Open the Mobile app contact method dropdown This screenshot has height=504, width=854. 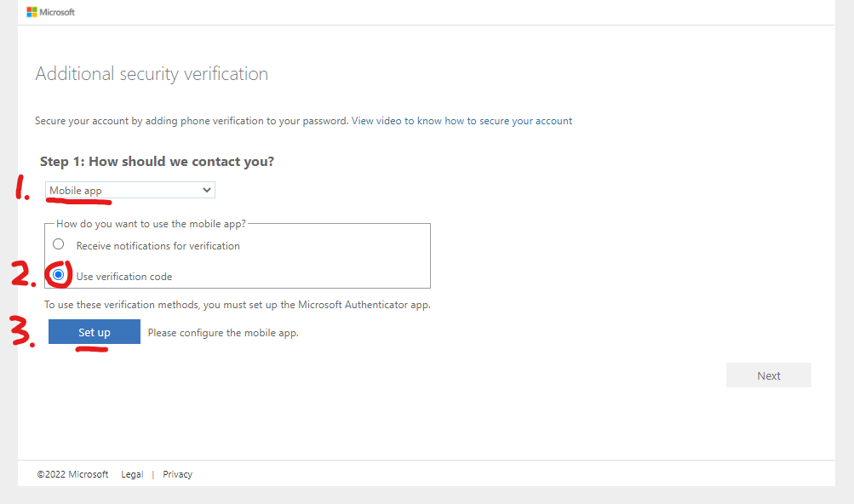click(x=130, y=190)
